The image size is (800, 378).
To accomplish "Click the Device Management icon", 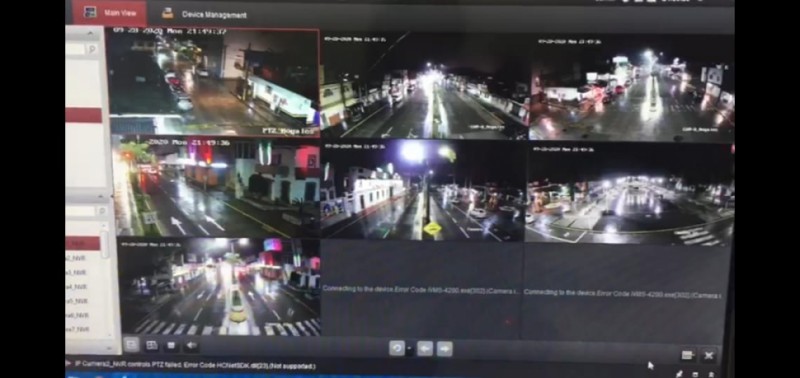I will click(x=167, y=14).
